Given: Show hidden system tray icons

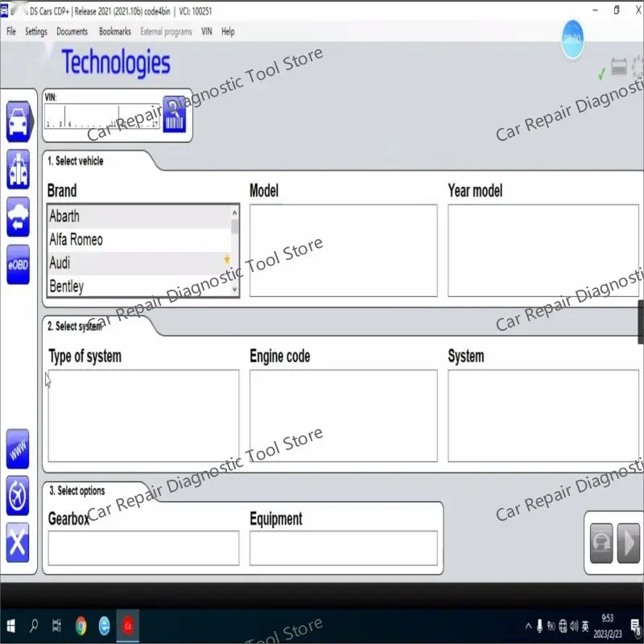Looking at the screenshot, I should (528, 626).
